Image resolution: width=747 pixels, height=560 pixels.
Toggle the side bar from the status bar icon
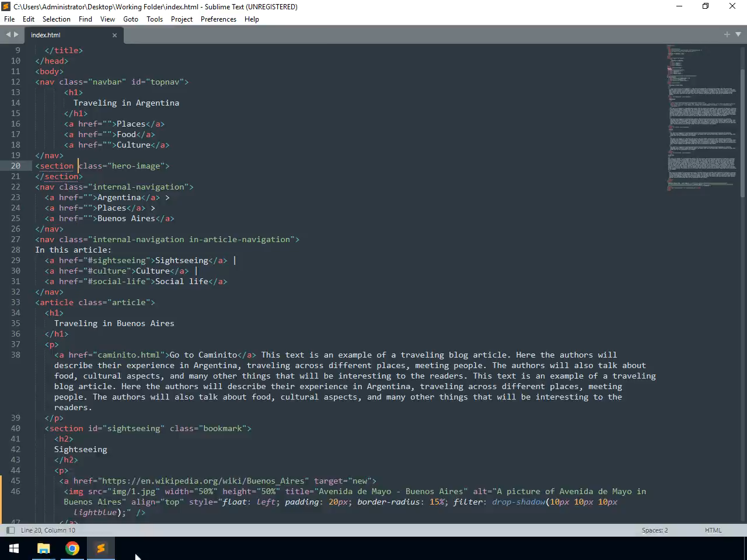click(10, 530)
